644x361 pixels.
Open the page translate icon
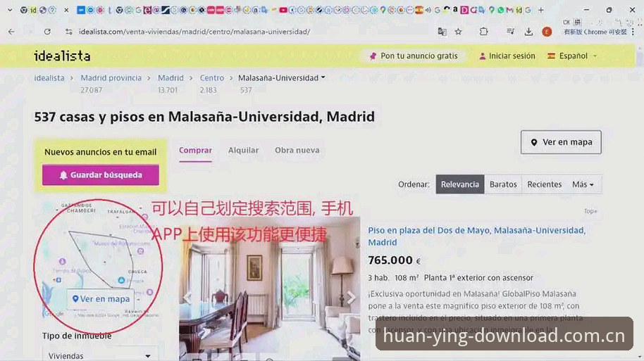click(x=442, y=32)
